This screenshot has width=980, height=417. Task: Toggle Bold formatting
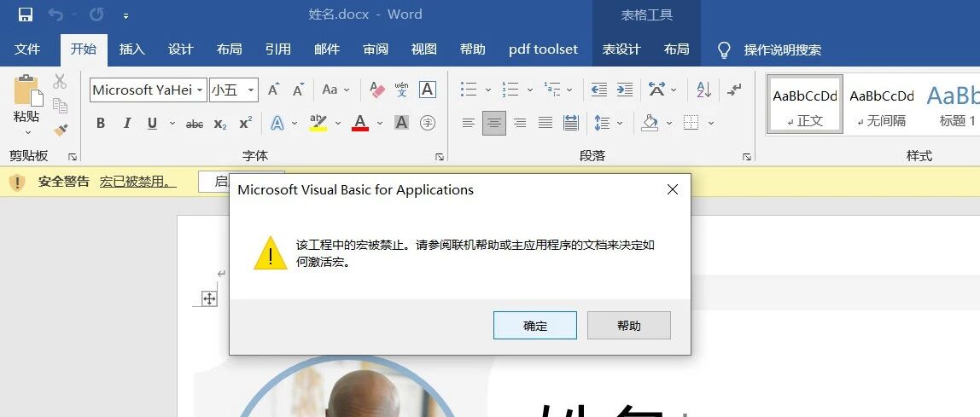click(x=101, y=123)
